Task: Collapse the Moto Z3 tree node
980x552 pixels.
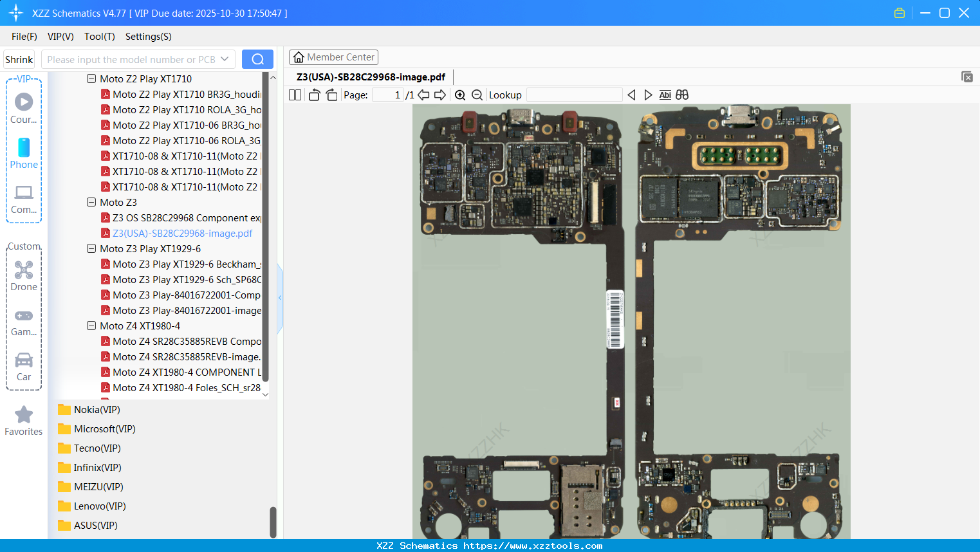Action: pos(91,203)
